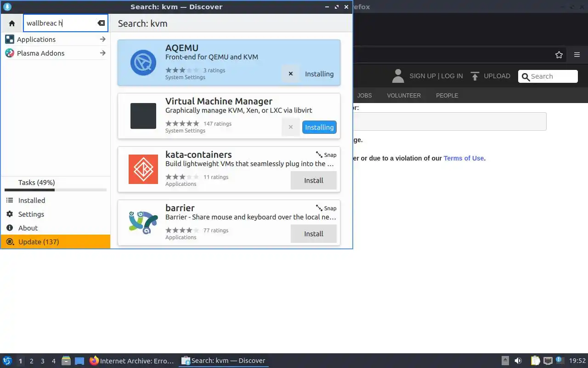
Task: Switch to virtual desktop 4
Action: pos(53,361)
